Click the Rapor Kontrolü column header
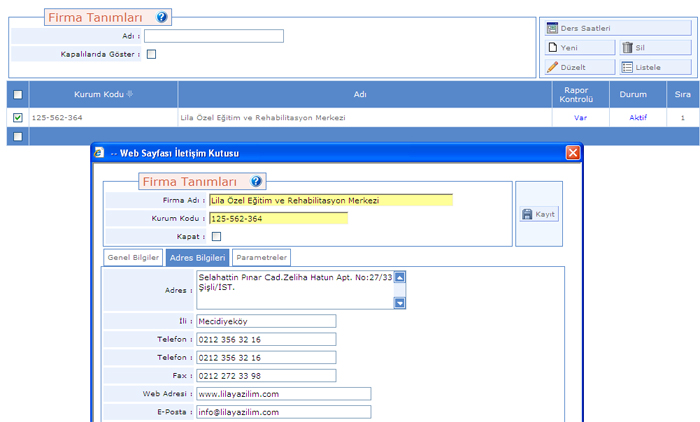Screen dimensions: 700x422 (x=580, y=94)
